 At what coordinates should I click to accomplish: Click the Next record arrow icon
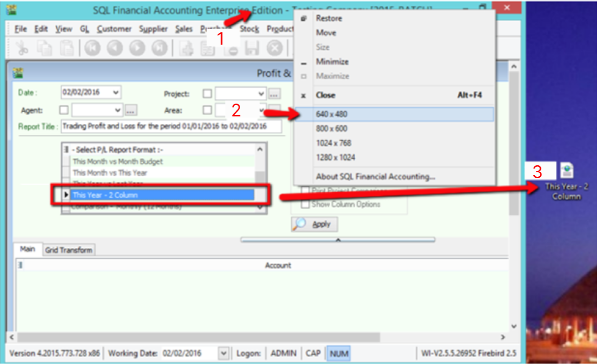tap(137, 48)
